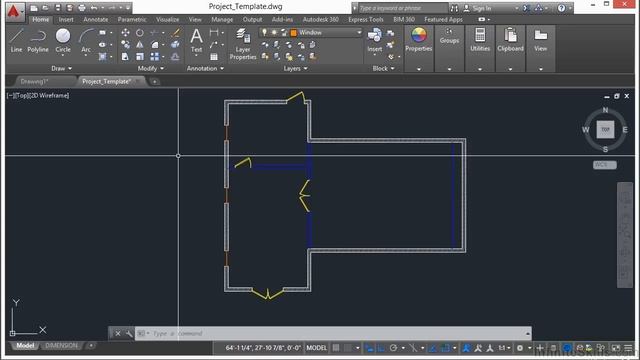Activate the Move tool in Modify

pos(125,33)
